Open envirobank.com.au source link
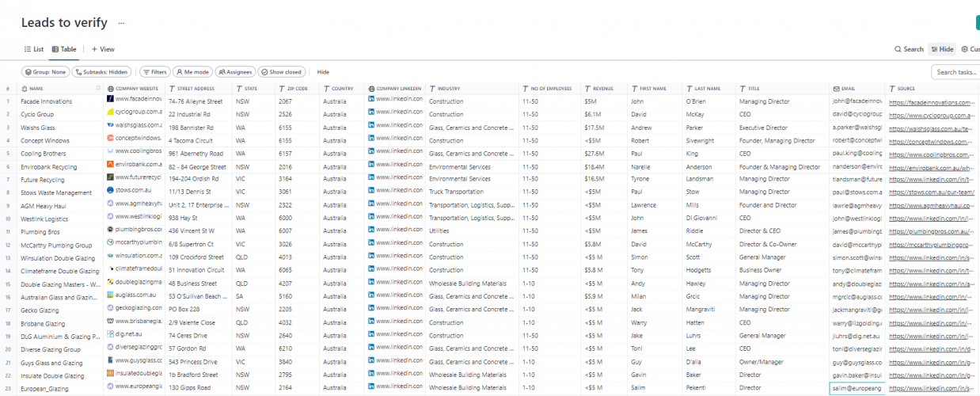The width and height of the screenshot is (980, 396). pos(932,167)
